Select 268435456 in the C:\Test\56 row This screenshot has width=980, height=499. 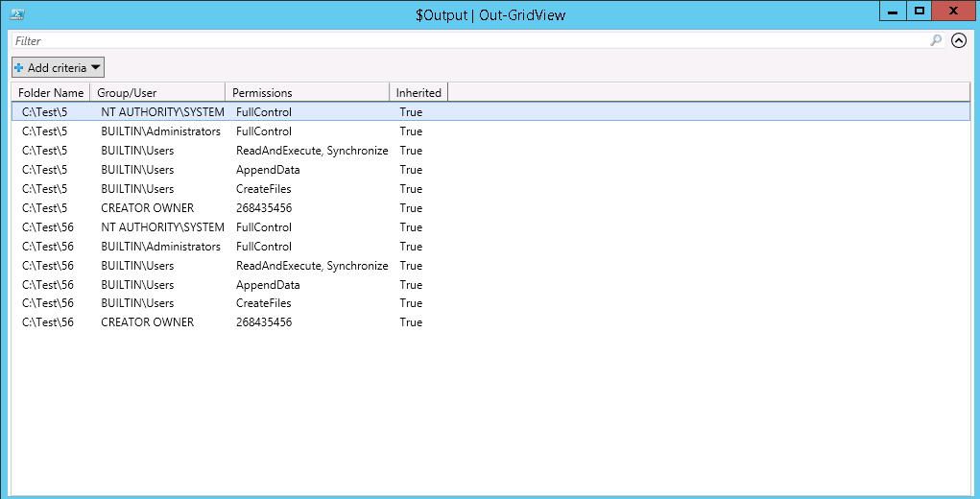click(x=264, y=322)
